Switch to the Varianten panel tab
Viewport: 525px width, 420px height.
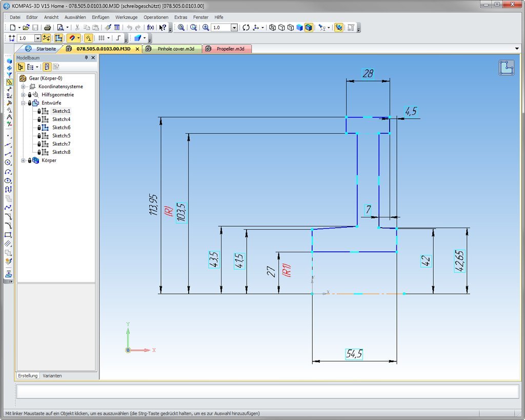pos(52,376)
